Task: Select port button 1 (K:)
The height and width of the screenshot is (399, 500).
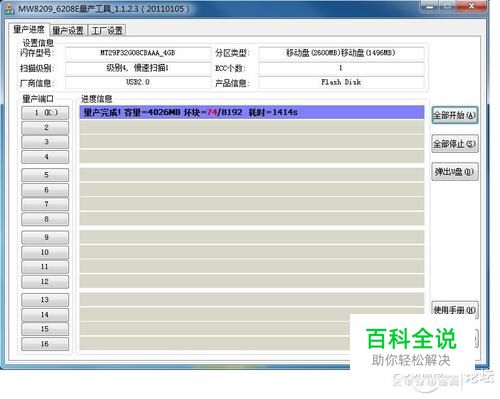Action: click(45, 113)
